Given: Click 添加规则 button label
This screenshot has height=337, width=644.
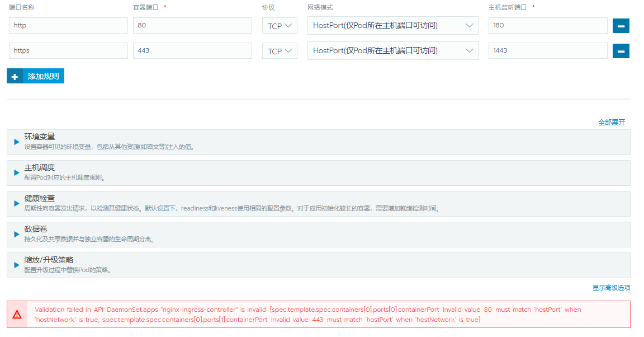Looking at the screenshot, I should (43, 76).
